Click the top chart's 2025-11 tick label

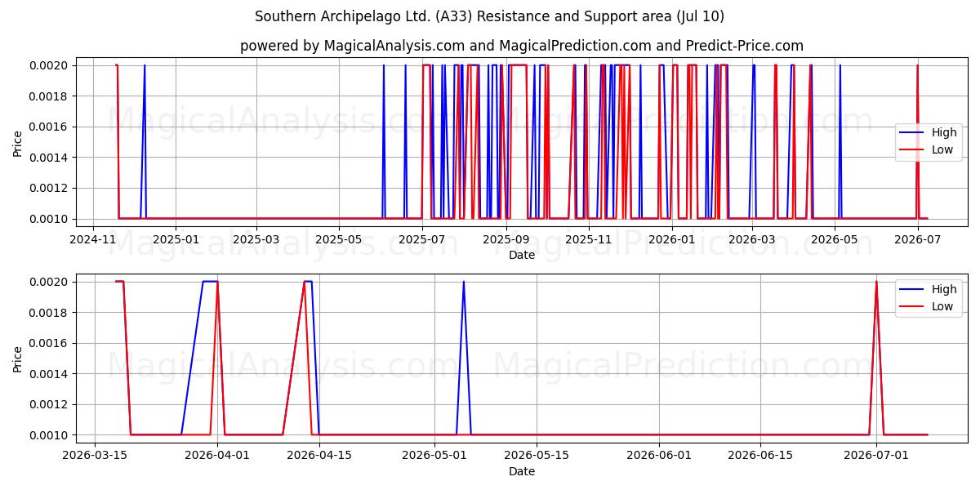(x=589, y=239)
